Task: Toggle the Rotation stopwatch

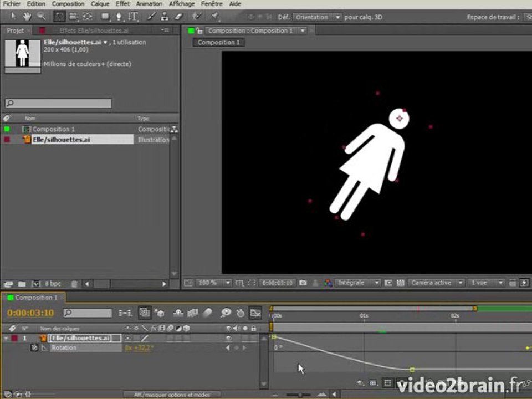Action: 34,347
